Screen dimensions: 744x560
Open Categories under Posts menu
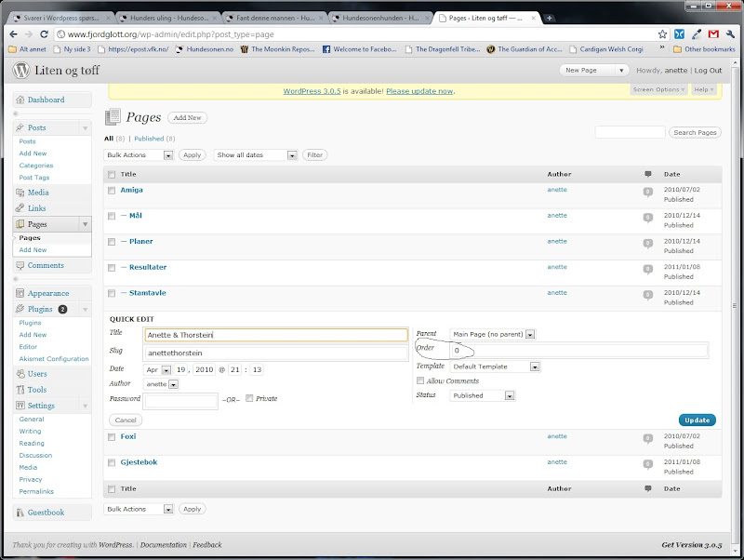[x=36, y=166]
